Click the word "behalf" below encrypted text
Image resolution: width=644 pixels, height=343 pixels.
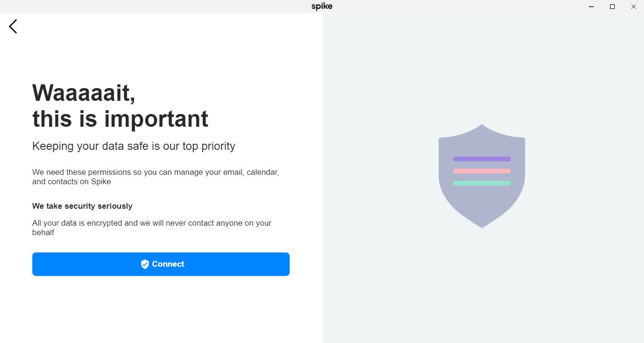tap(43, 232)
